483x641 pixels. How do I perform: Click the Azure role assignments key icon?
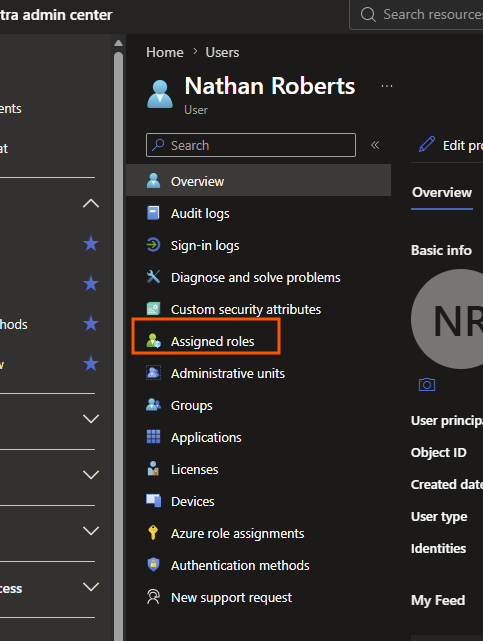(x=153, y=533)
